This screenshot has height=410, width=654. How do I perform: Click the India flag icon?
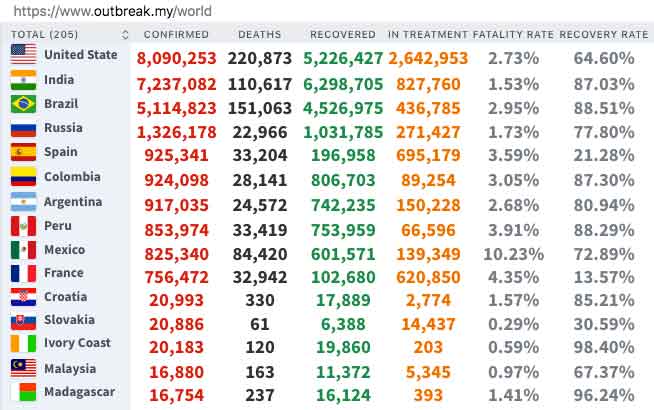click(24, 80)
